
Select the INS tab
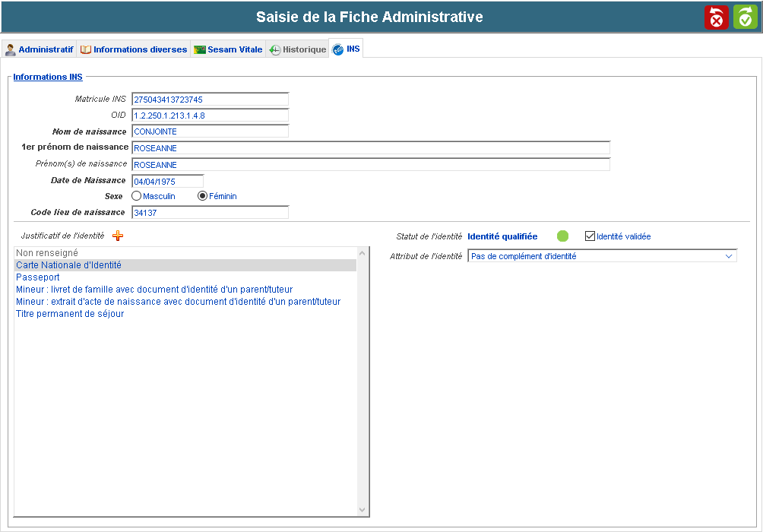pyautogui.click(x=347, y=49)
